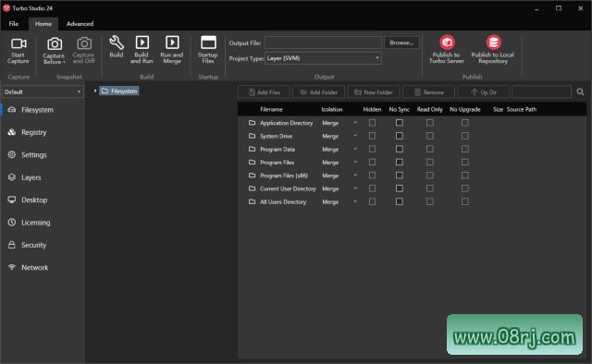Viewport: 592px width, 364px height.
Task: Toggle Hidden checkbox for Current User Directory
Action: (372, 188)
